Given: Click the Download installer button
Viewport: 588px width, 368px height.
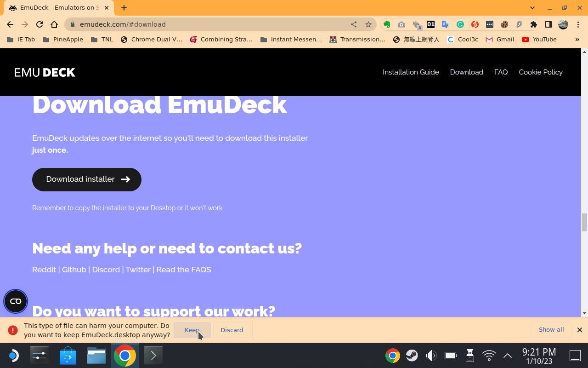Looking at the screenshot, I should click(x=87, y=179).
